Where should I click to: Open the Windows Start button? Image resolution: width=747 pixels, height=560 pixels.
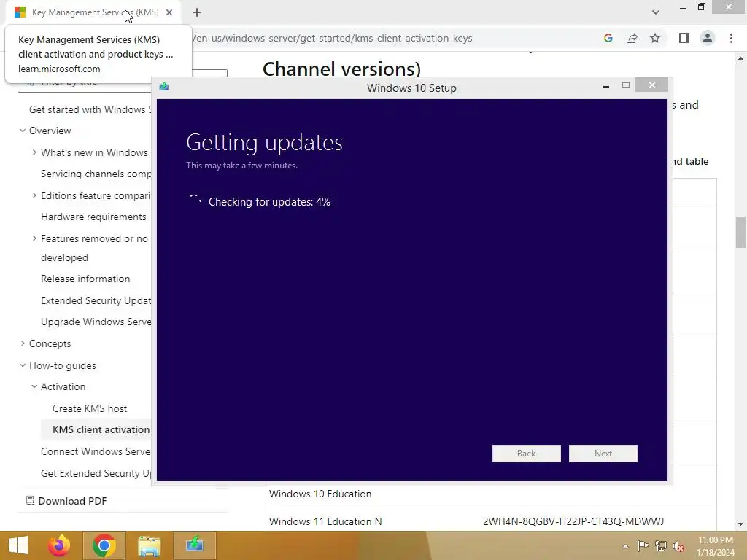pos(18,545)
